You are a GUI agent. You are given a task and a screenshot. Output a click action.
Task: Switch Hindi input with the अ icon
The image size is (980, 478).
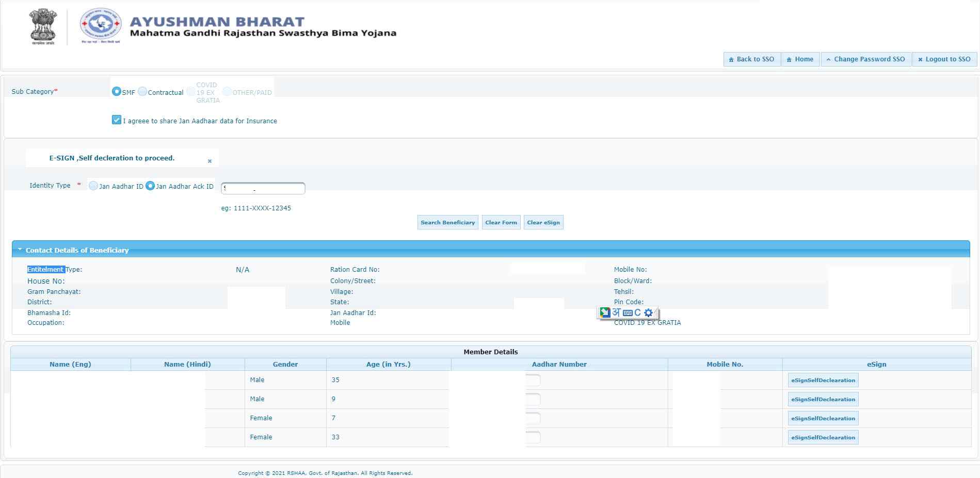pyautogui.click(x=616, y=312)
